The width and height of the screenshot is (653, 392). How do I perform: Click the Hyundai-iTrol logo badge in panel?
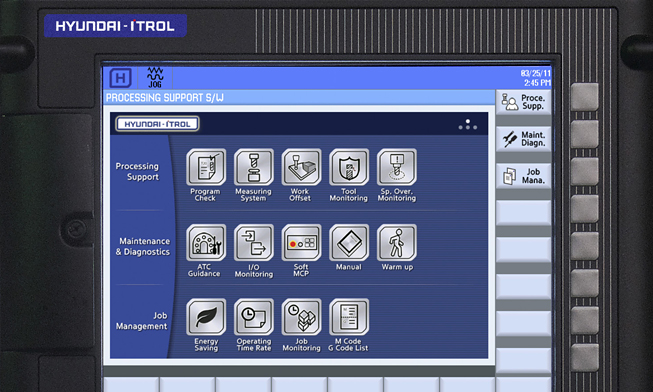(157, 124)
